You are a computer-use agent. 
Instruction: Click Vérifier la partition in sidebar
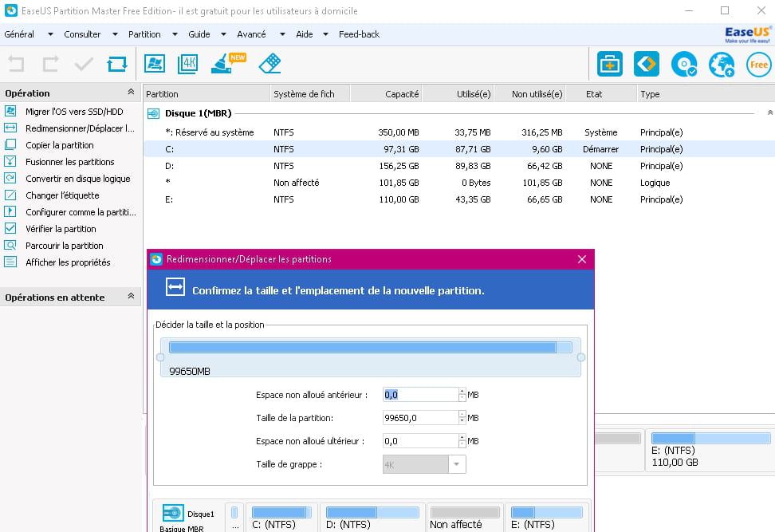[x=61, y=229]
